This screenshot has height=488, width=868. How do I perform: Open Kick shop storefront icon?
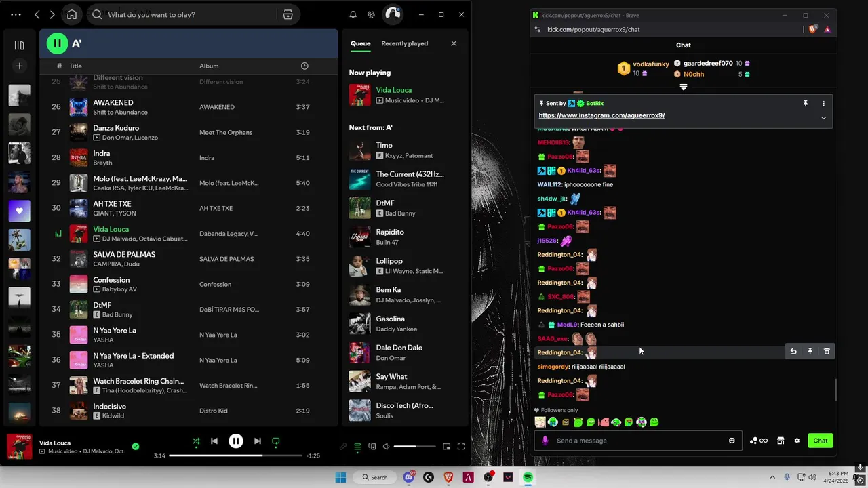(781, 441)
